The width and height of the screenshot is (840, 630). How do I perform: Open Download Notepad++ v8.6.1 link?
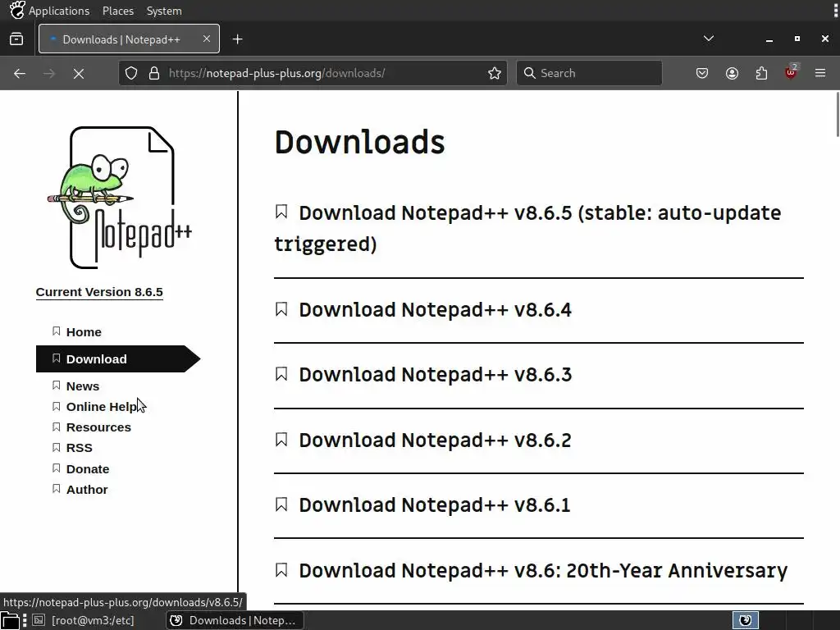coord(435,505)
